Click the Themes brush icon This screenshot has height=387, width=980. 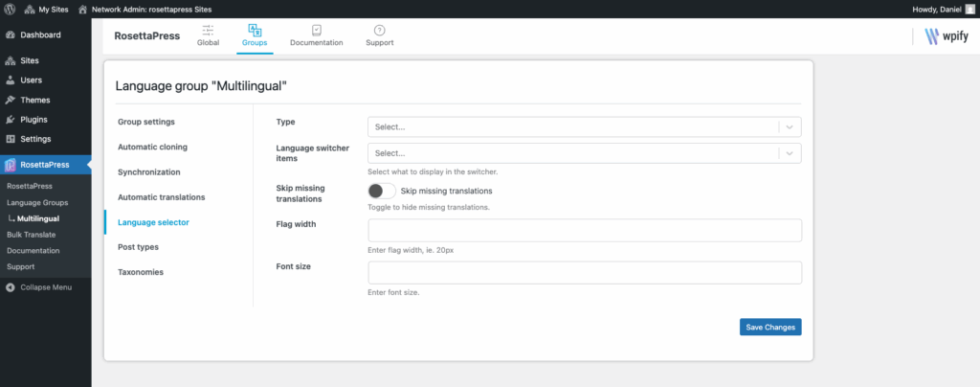[10, 100]
